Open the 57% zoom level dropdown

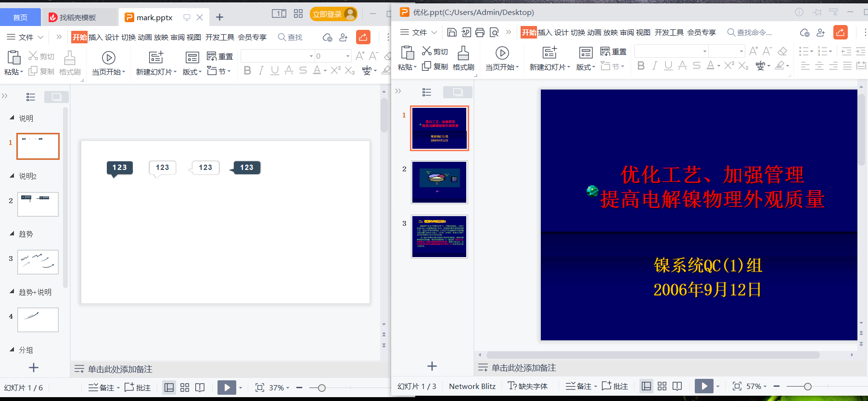pyautogui.click(x=756, y=386)
